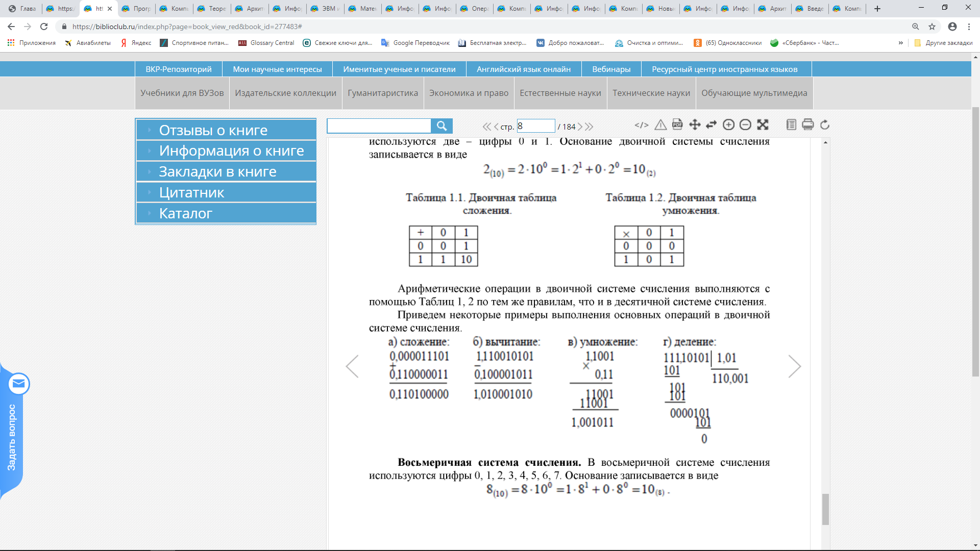Zoom out with the minus circle icon

[x=745, y=124]
